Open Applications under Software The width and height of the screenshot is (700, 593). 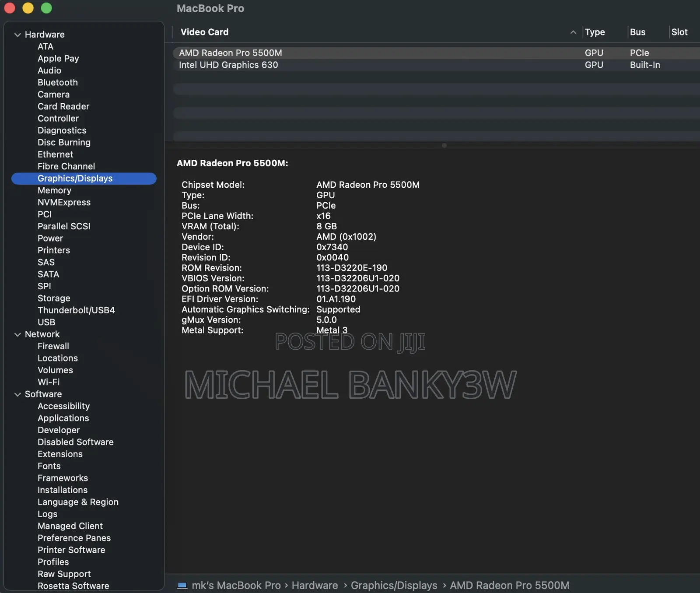click(63, 418)
